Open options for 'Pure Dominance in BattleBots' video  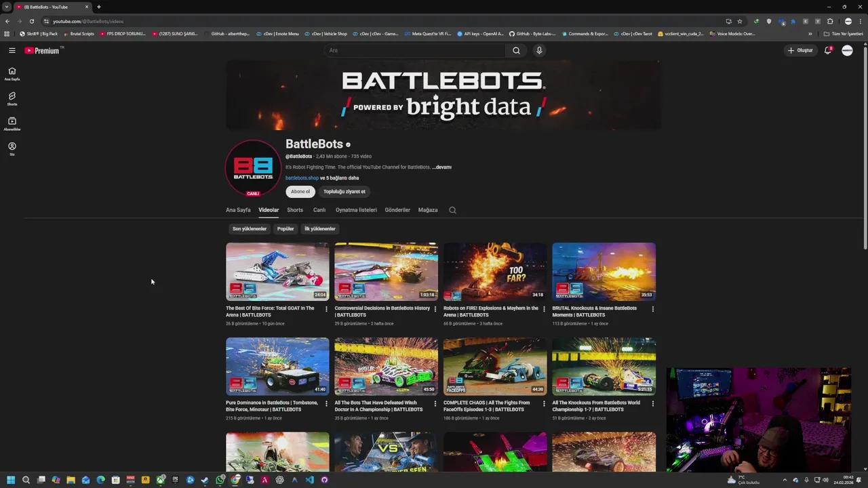tap(326, 403)
